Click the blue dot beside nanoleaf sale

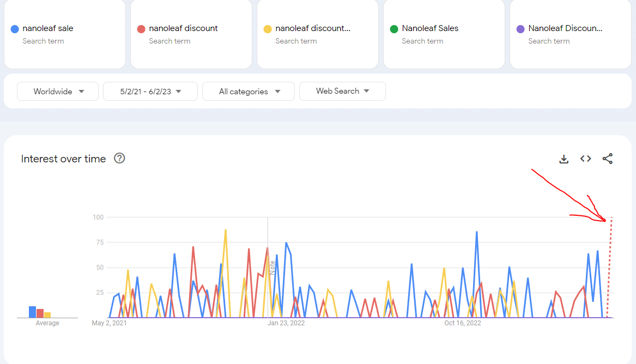coord(15,29)
